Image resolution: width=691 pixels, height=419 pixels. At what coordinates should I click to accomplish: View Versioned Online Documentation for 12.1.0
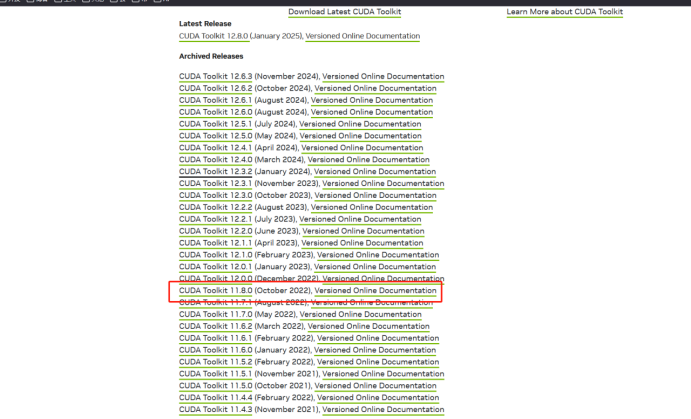coord(378,255)
